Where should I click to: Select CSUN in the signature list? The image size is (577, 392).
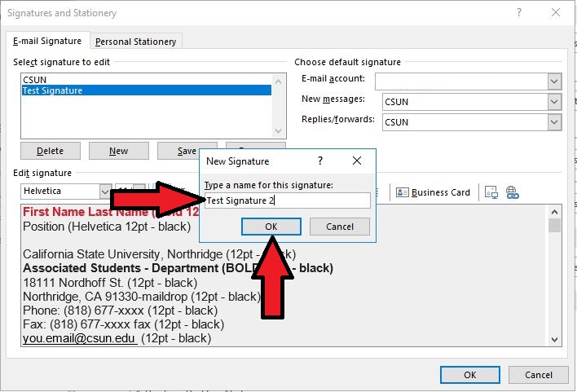pyautogui.click(x=34, y=80)
